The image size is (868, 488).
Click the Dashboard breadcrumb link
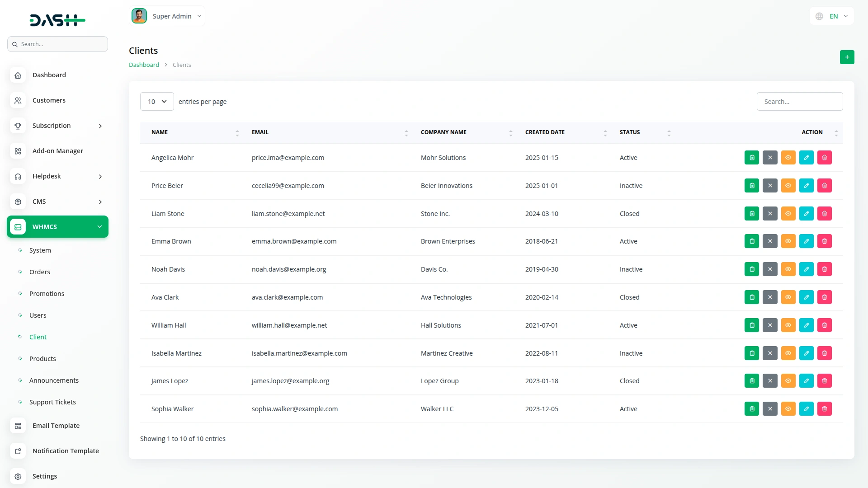coord(144,65)
